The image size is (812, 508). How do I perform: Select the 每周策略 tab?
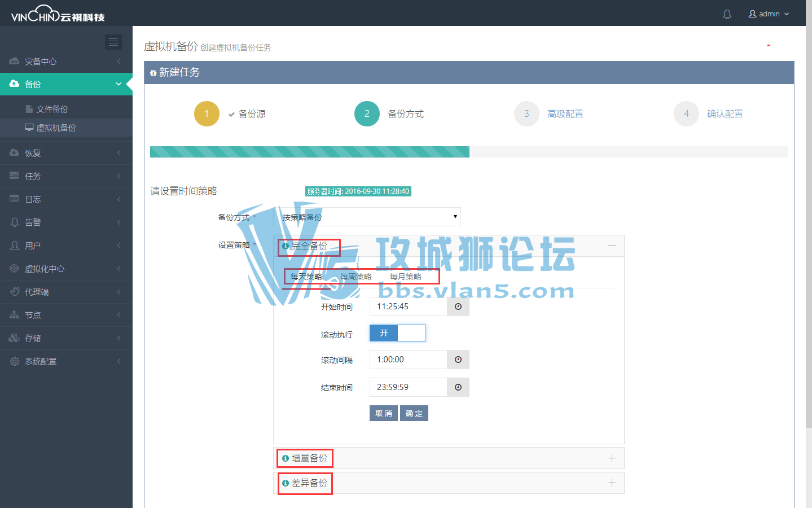(x=356, y=277)
